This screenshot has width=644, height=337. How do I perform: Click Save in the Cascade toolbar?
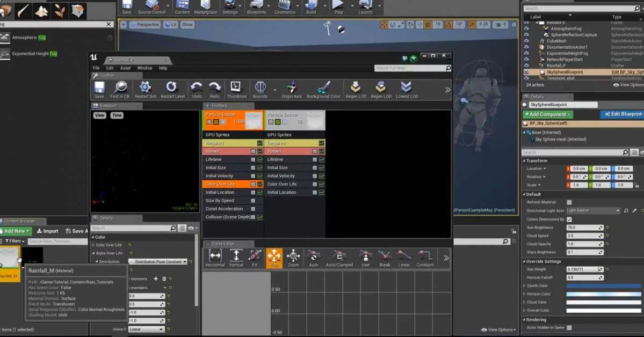click(99, 90)
